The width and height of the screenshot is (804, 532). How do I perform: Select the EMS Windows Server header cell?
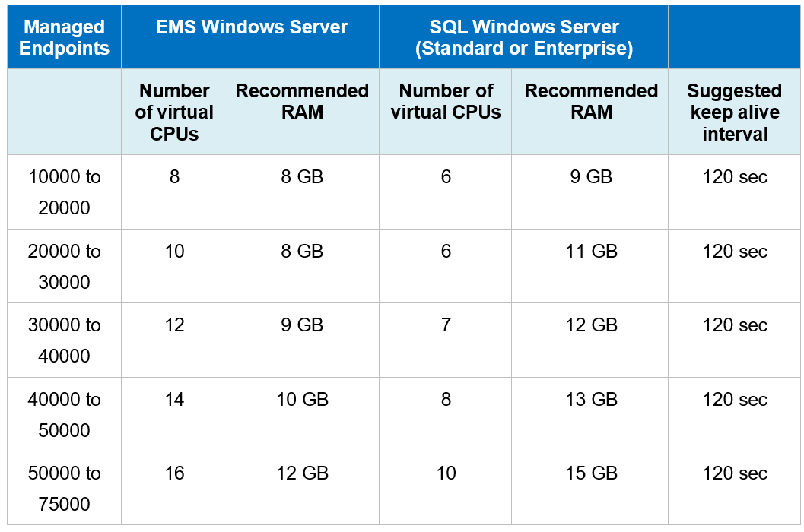click(251, 28)
